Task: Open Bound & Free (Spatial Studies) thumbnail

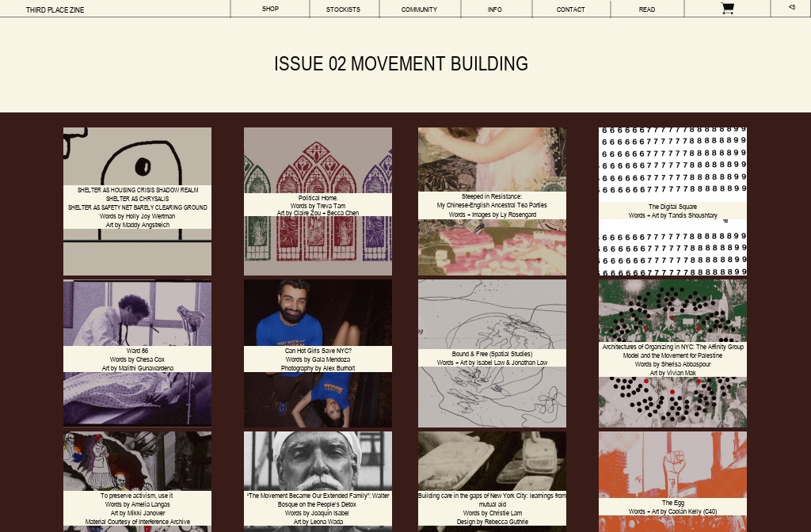Action: tap(492, 354)
